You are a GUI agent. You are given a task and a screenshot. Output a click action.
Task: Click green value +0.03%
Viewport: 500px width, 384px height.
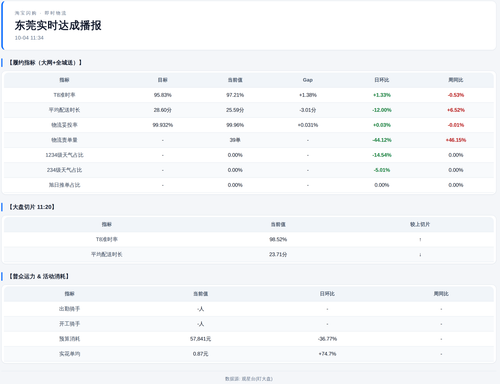382,125
